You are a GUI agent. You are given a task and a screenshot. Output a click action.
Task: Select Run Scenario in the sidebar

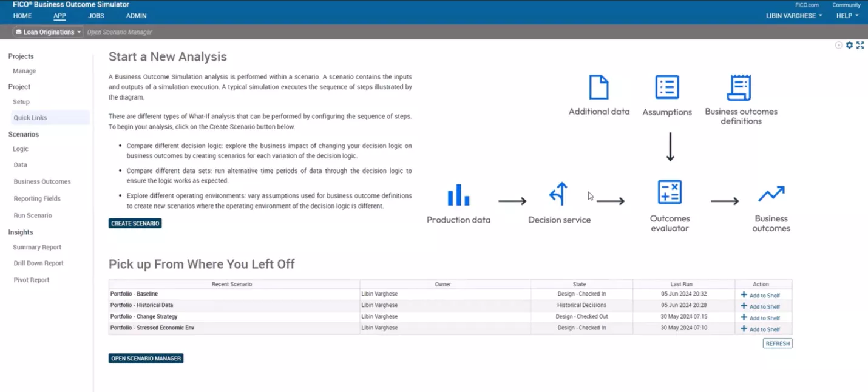coord(33,215)
